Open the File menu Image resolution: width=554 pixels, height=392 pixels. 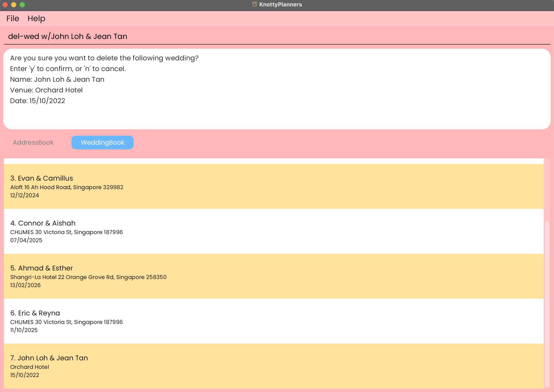(13, 19)
